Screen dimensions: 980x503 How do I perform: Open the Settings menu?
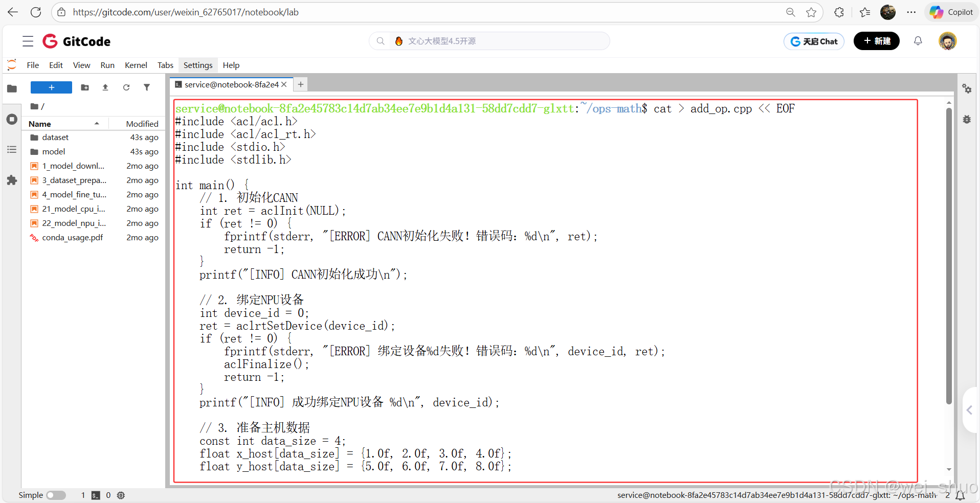(198, 65)
